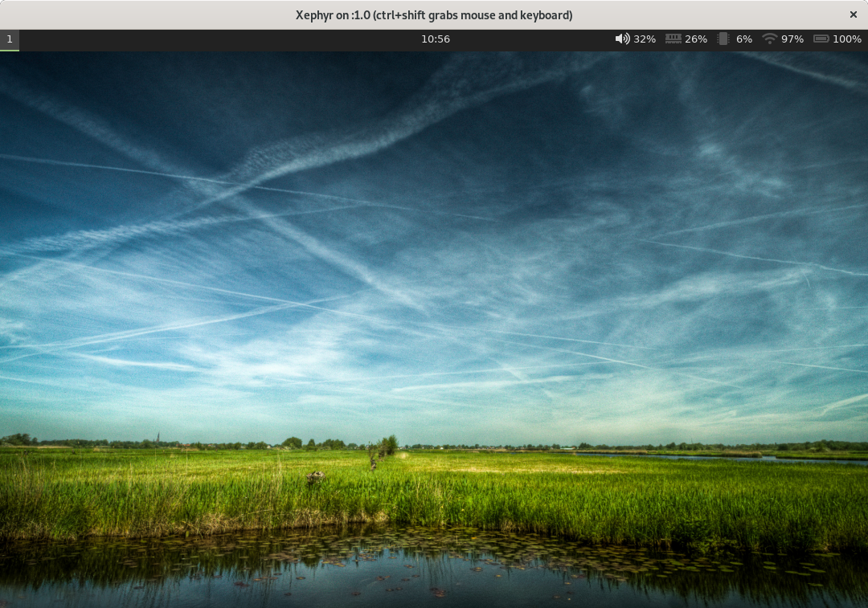Select the 32% volume level text
Viewport: 868px width, 608px height.
point(645,39)
